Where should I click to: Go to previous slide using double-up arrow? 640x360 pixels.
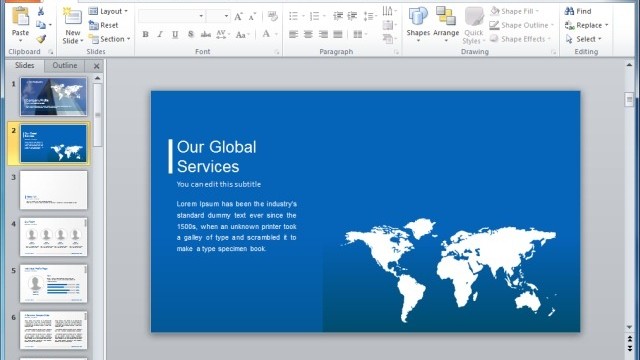click(x=629, y=339)
